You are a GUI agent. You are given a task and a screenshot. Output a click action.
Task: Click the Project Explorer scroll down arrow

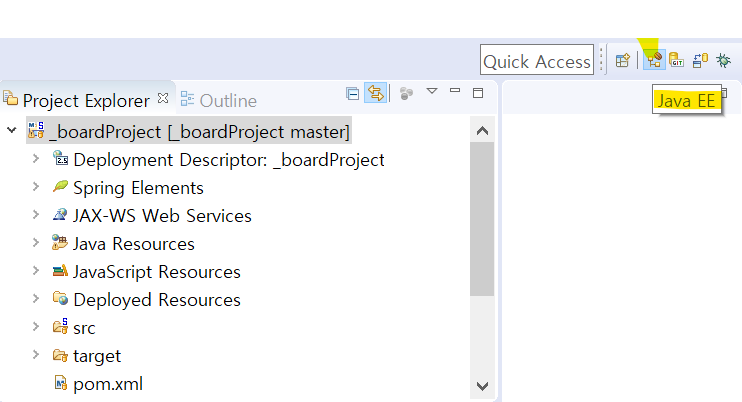(482, 386)
